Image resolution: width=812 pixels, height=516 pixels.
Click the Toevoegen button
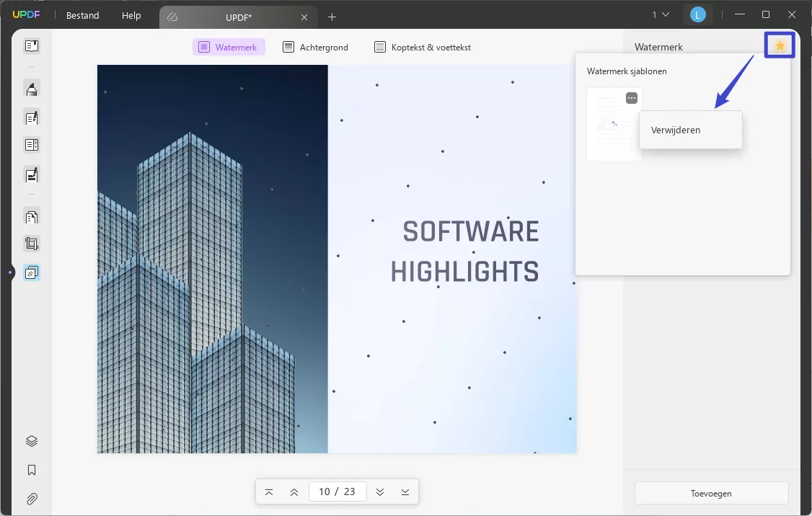coord(711,494)
